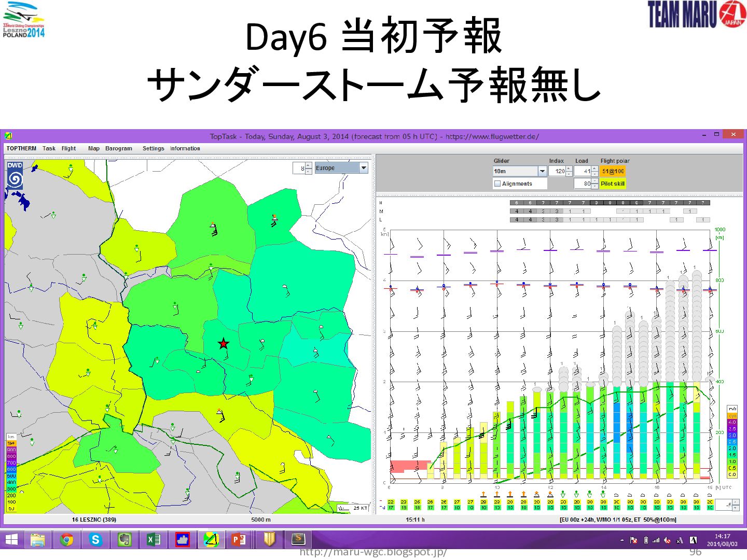
Task: Increase the Pilot skill value
Action: click(x=594, y=181)
